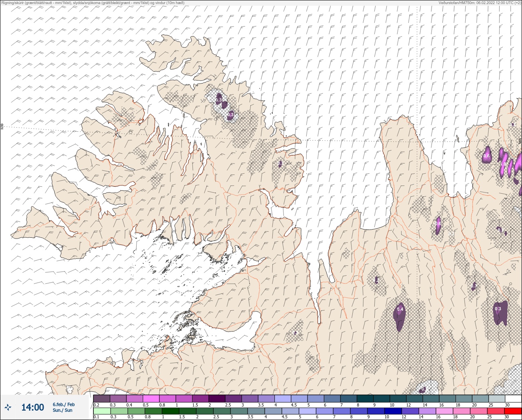Select the 0.8 swatch in the upper scale
Image resolution: width=522 pixels, height=420 pixels.
tap(168, 398)
